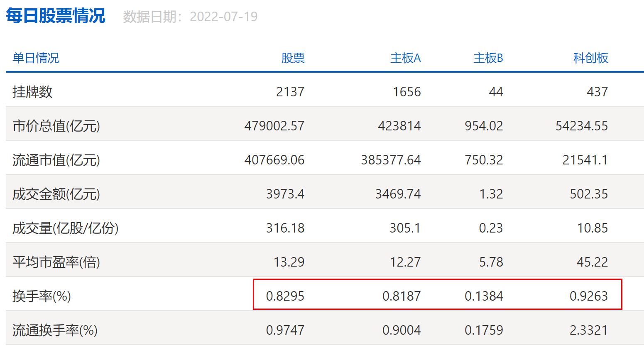Click turnover rate 0.8295
The image size is (644, 348).
click(285, 296)
